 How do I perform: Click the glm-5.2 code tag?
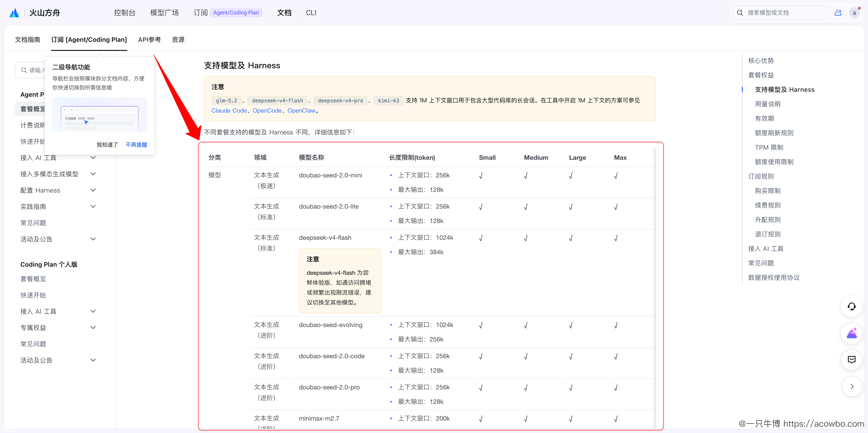[226, 100]
